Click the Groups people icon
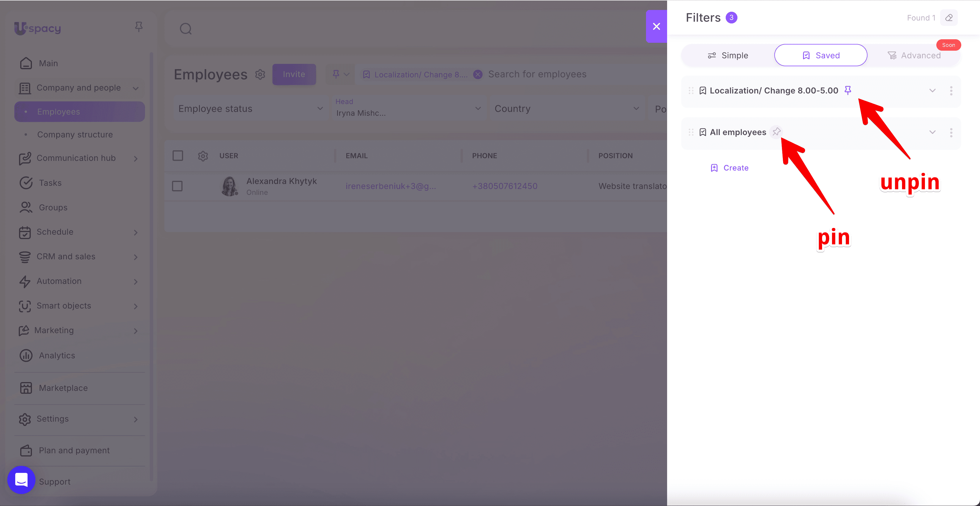 point(26,207)
